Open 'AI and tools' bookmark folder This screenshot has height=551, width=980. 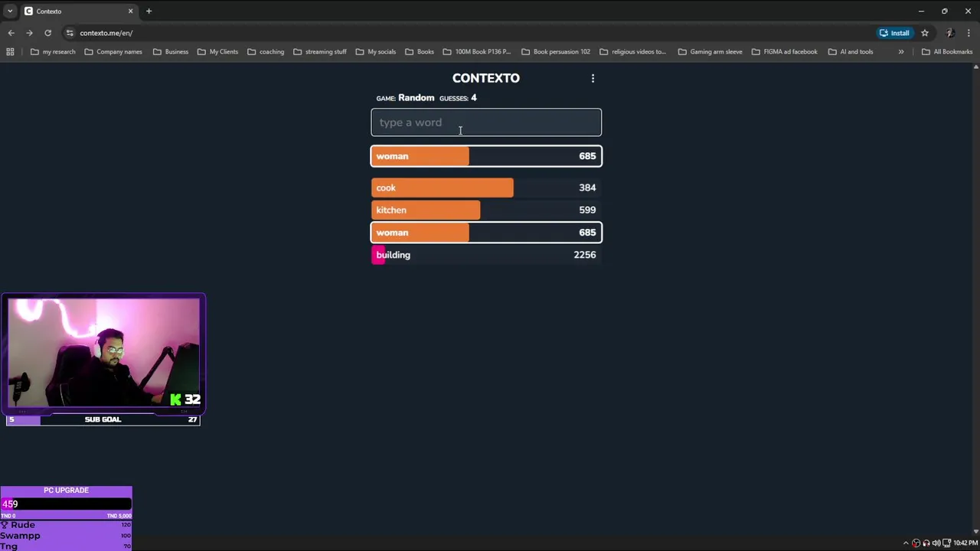(851, 52)
